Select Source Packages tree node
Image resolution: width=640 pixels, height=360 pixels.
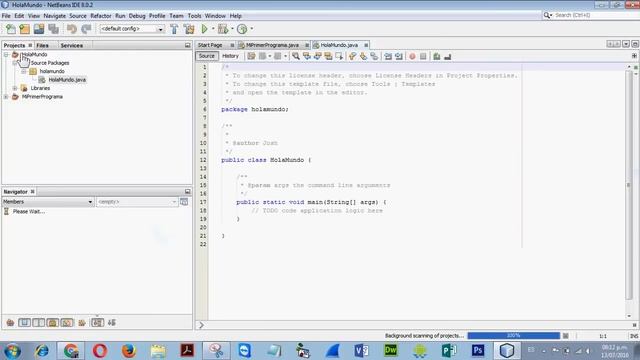point(50,63)
